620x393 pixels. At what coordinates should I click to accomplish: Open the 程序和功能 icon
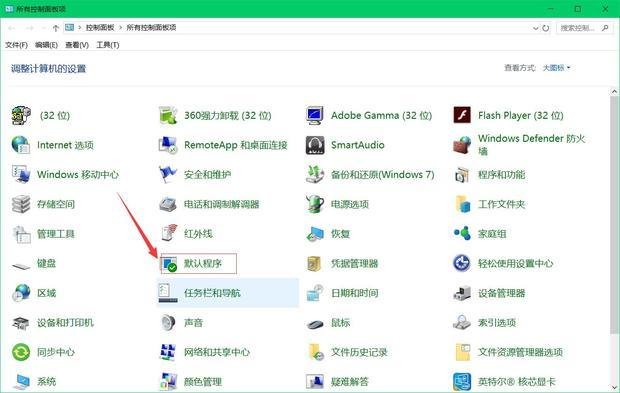coord(462,174)
